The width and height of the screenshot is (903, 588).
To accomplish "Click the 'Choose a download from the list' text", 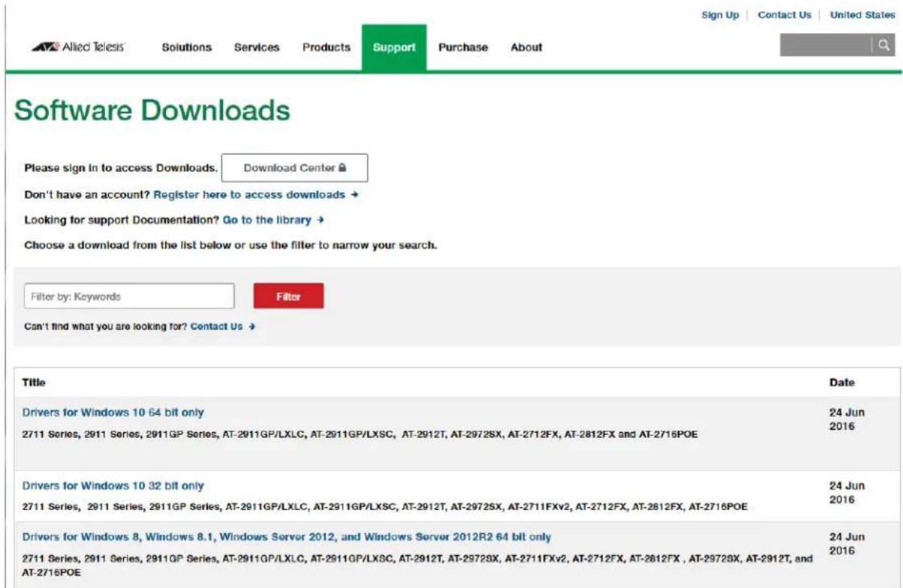I will (x=230, y=245).
